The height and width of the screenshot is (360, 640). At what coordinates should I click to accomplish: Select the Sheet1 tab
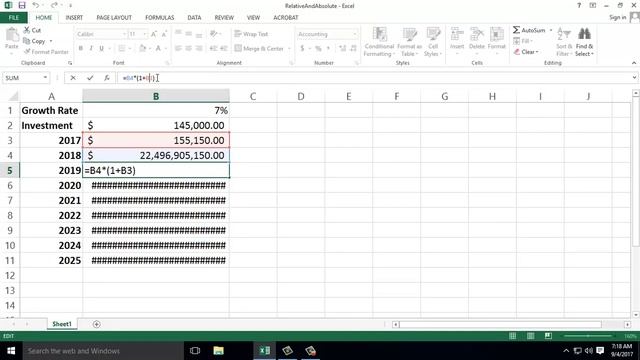pos(62,324)
